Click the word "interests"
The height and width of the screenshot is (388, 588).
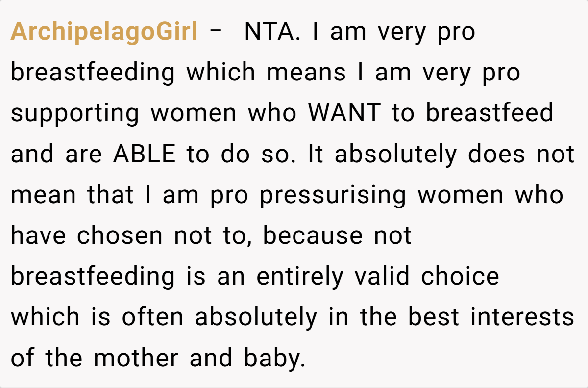click(x=522, y=317)
